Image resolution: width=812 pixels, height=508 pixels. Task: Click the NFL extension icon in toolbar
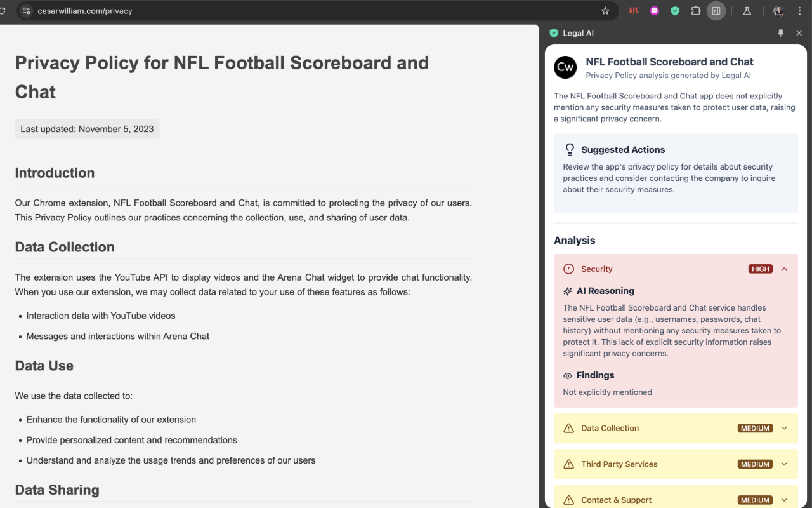634,11
